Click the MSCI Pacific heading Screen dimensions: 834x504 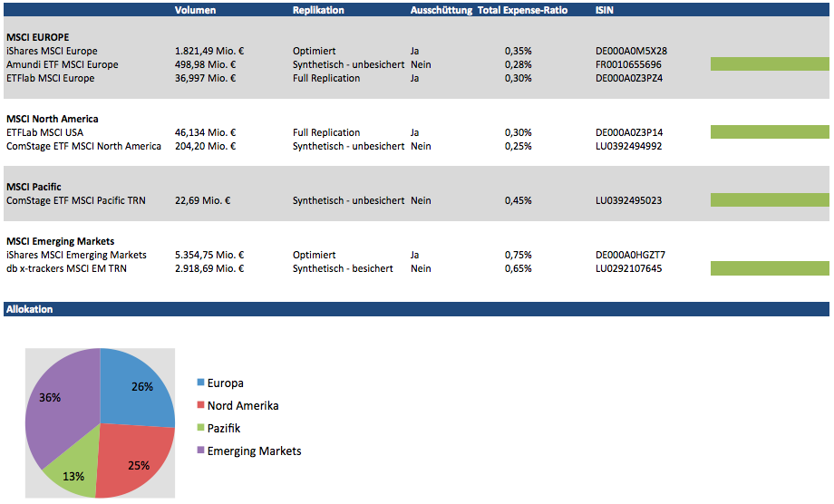click(x=34, y=187)
